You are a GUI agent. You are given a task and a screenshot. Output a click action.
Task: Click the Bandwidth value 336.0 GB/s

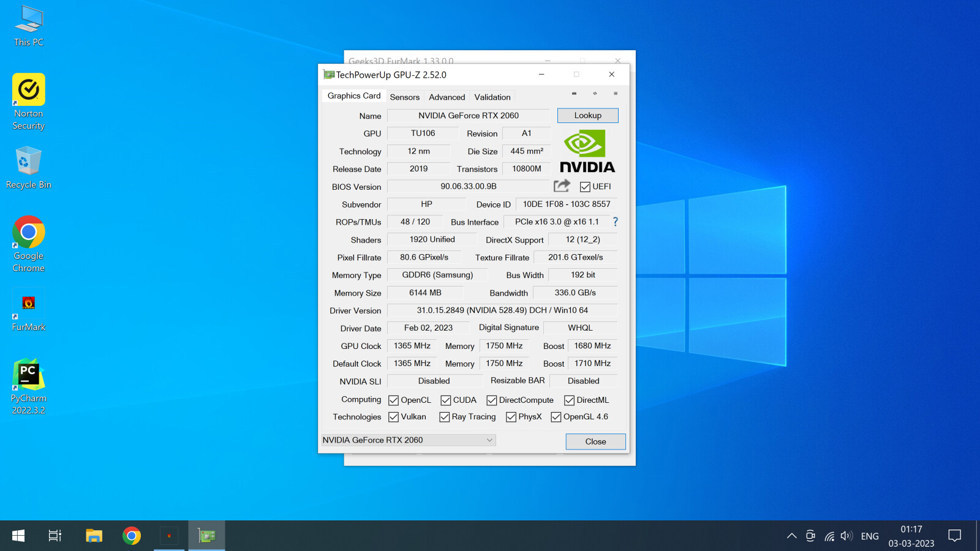tap(575, 293)
